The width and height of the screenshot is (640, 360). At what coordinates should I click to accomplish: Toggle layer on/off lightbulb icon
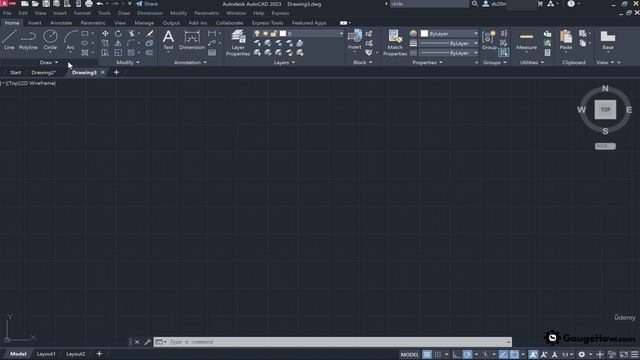click(257, 33)
